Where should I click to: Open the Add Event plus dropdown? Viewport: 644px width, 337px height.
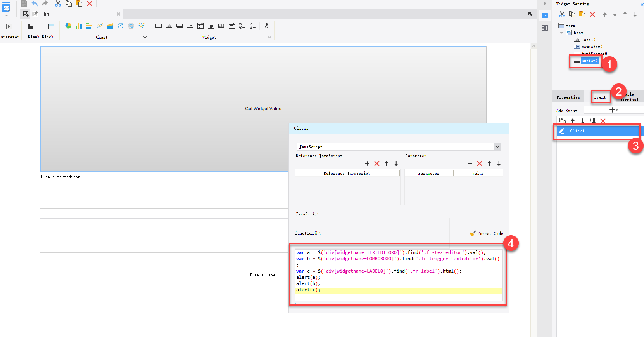pos(613,110)
